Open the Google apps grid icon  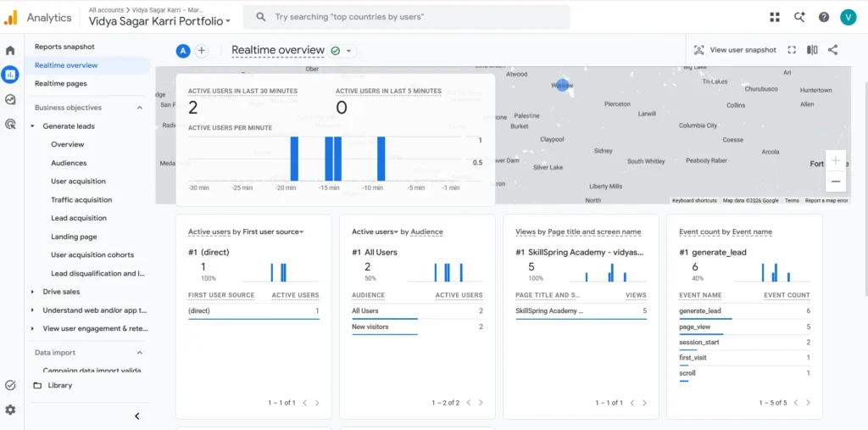(775, 17)
